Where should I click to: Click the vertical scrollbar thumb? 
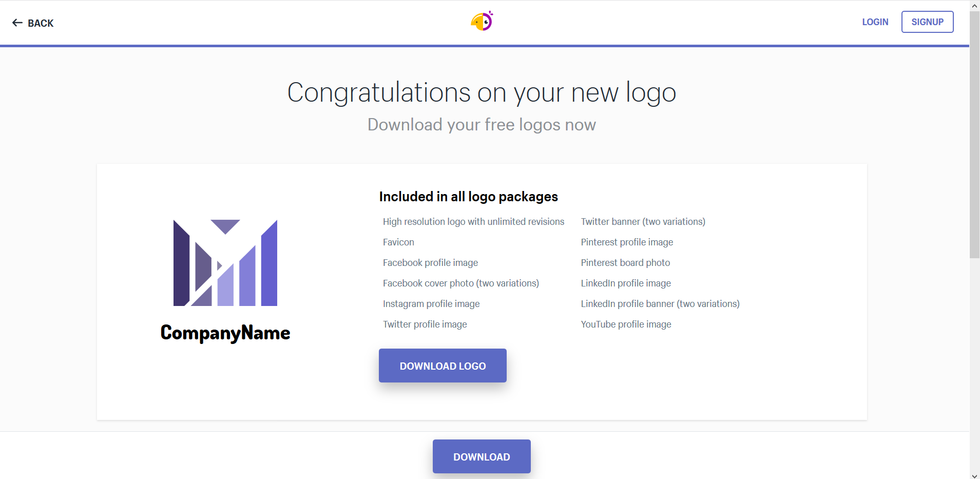point(974,135)
